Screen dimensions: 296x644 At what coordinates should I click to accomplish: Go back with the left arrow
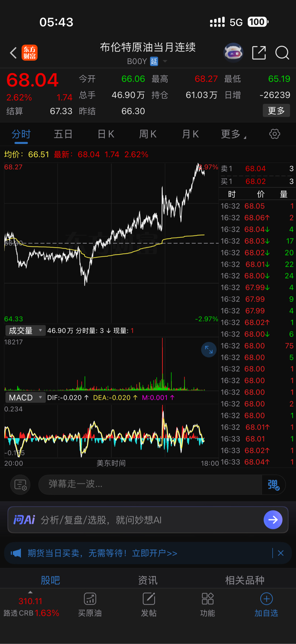[x=13, y=53]
